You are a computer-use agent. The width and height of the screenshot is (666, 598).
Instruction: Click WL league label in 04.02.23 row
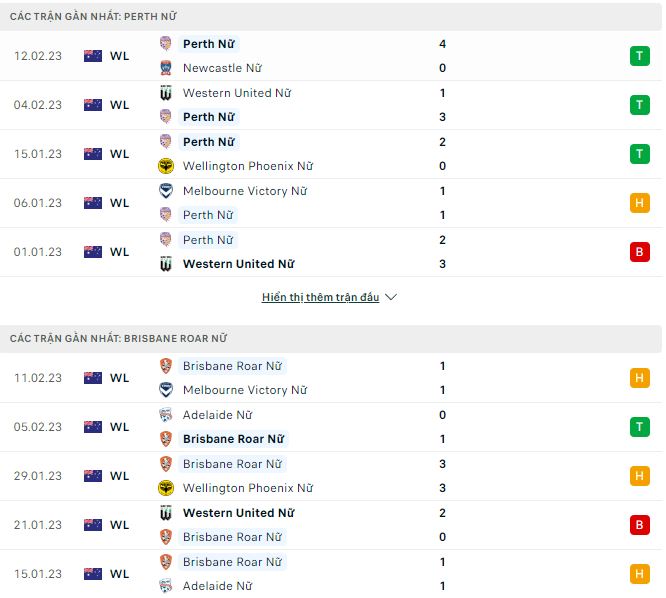click(119, 105)
